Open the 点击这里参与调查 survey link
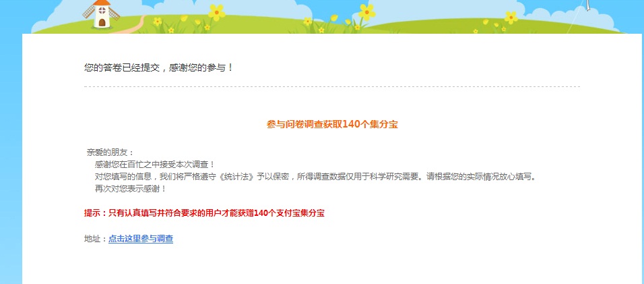Image resolution: width=644 pixels, height=284 pixels. 141,239
